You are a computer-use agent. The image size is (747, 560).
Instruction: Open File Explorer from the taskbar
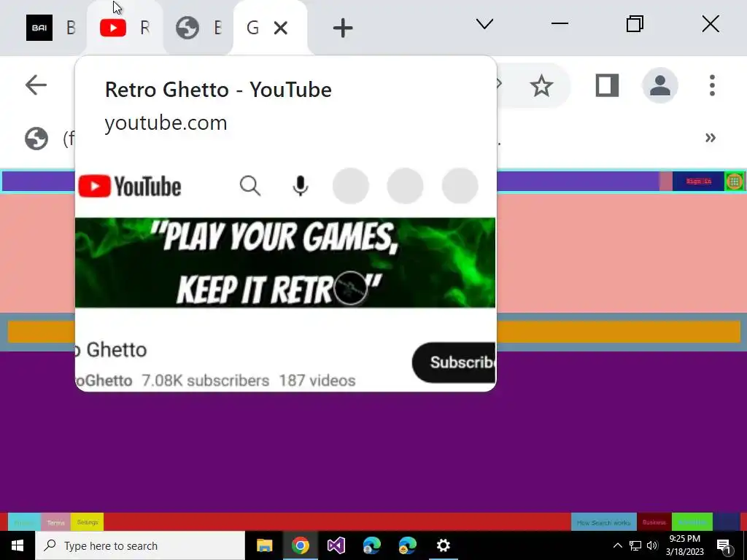(x=264, y=545)
